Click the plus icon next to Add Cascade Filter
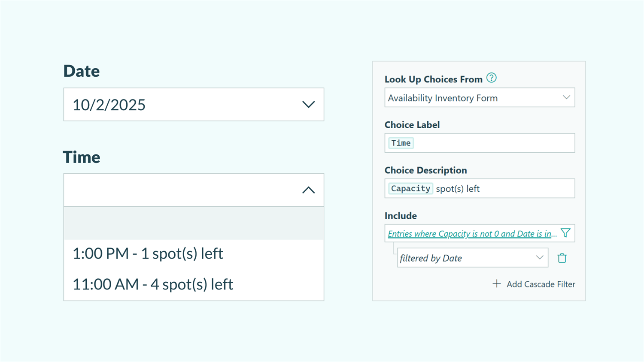644x362 pixels. coord(497,284)
